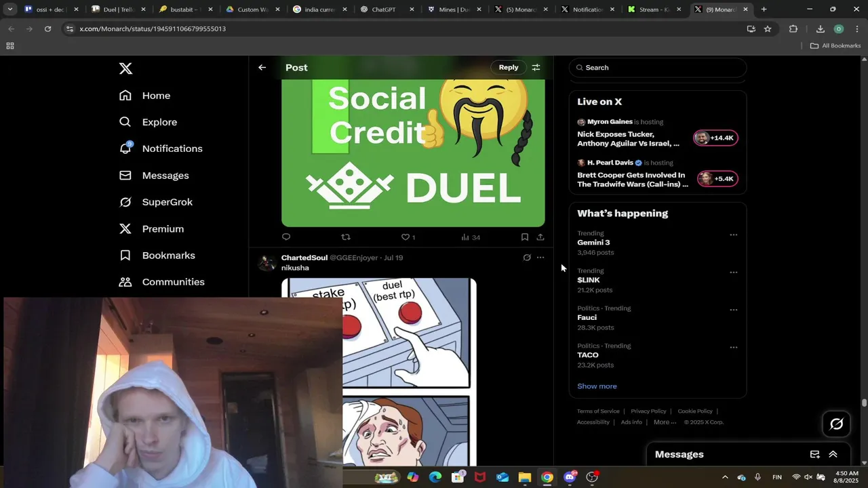Click the Grok icon on ChartedSoul's reply
This screenshot has height=488, width=868.
pyautogui.click(x=527, y=258)
